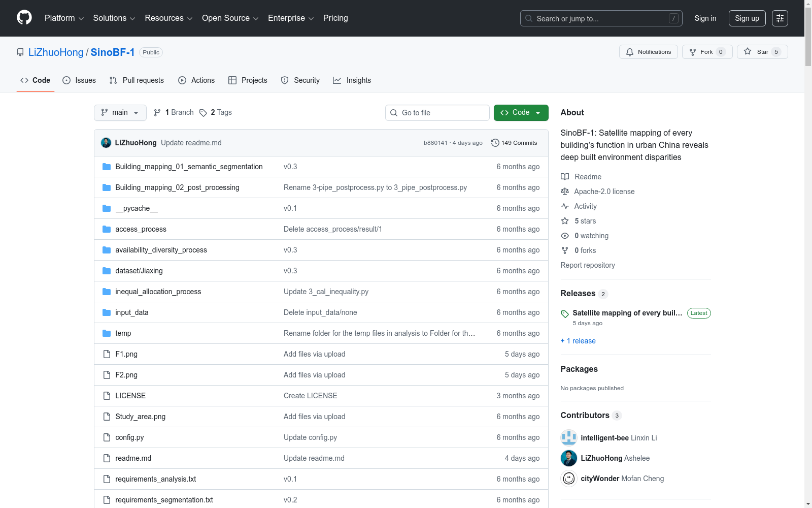The image size is (812, 508).
Task: Click file icon beside config.py
Action: coord(107,437)
